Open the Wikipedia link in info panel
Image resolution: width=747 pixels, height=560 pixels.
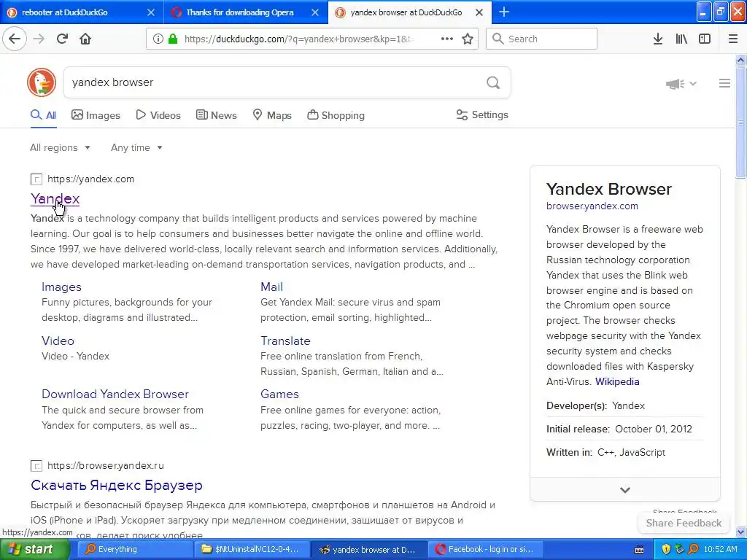tap(617, 381)
